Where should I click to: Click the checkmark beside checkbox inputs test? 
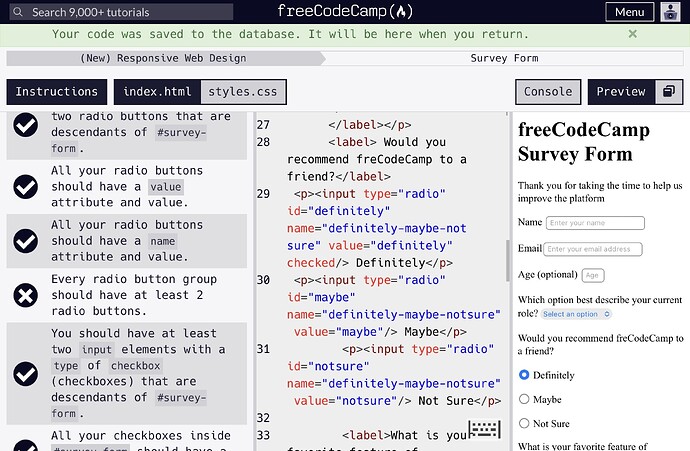(x=26, y=374)
